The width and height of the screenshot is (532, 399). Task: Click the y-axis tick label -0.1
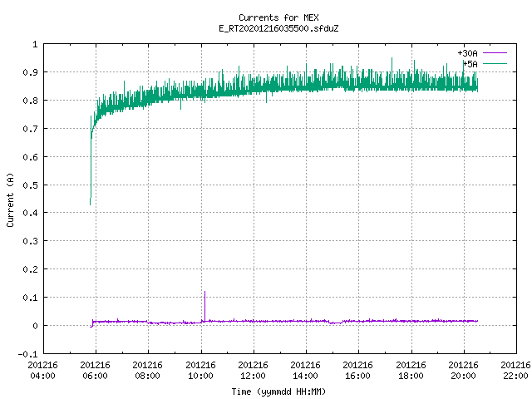click(27, 354)
